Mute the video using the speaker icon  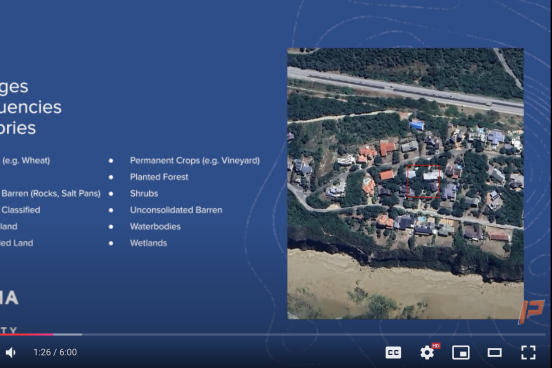pos(11,352)
